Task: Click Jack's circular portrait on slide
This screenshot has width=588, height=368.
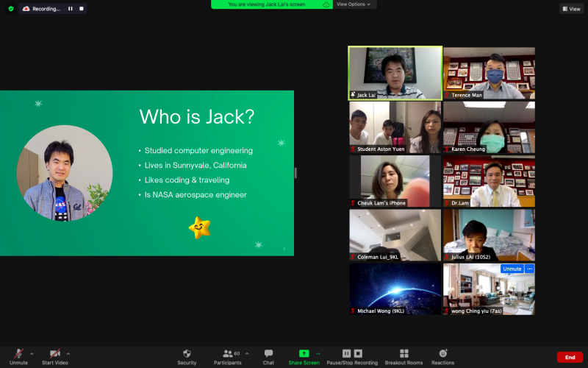Action: [x=65, y=173]
